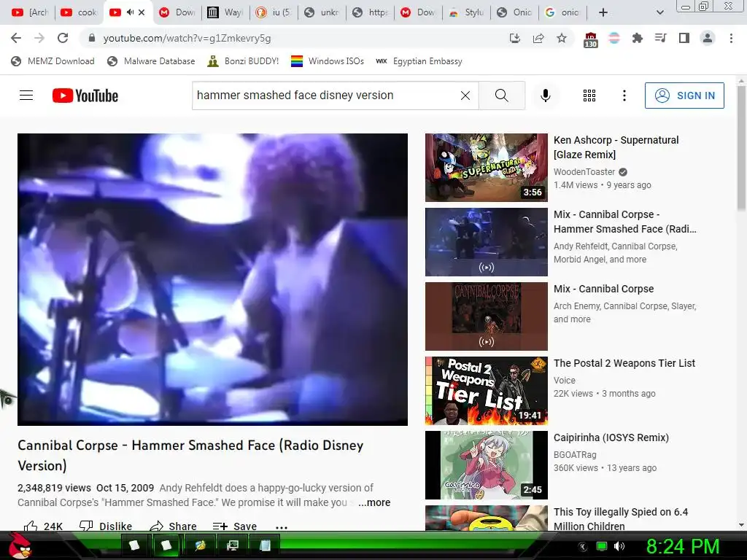Like the video (24K)

(x=43, y=526)
